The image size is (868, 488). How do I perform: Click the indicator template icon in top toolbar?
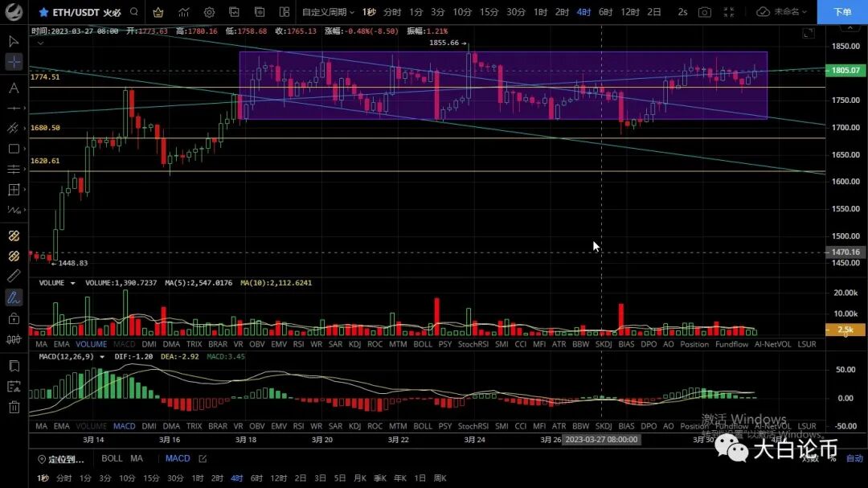[x=234, y=12]
